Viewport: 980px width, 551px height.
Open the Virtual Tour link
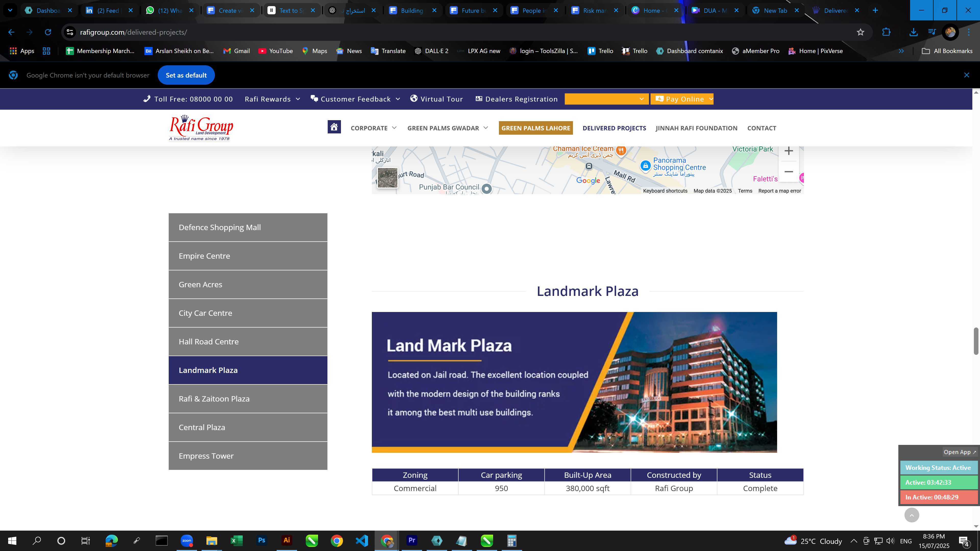437,99
